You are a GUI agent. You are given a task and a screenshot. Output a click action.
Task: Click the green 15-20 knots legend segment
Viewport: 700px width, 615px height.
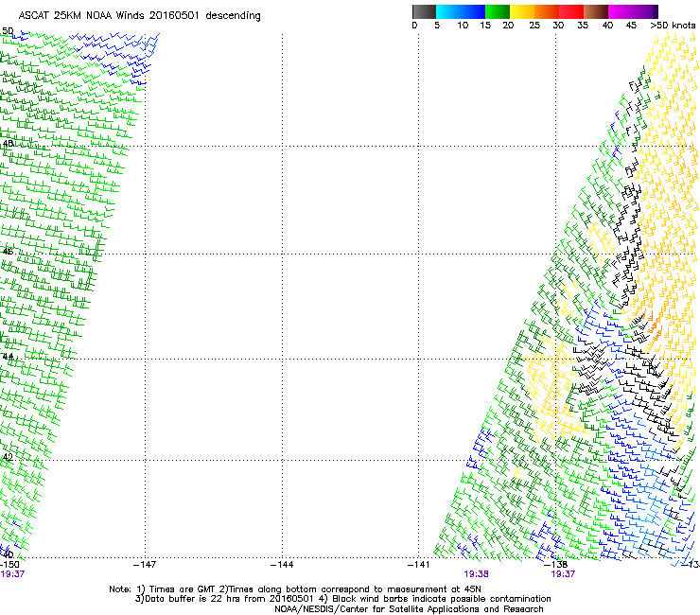tap(498, 11)
